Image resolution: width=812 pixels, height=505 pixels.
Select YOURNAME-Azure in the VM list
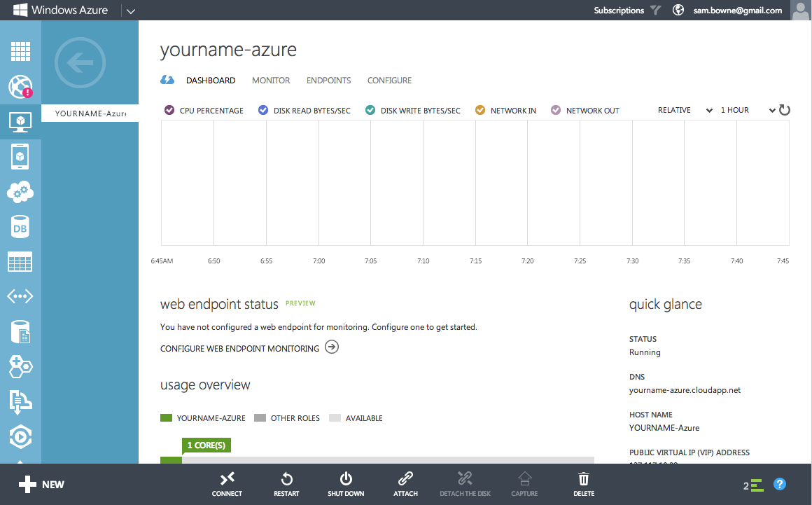[x=90, y=113]
